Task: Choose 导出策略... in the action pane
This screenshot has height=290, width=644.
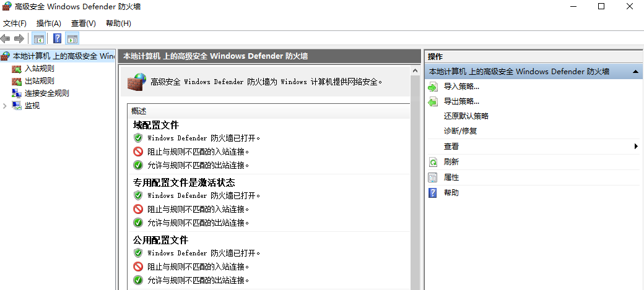Action: coord(461,102)
